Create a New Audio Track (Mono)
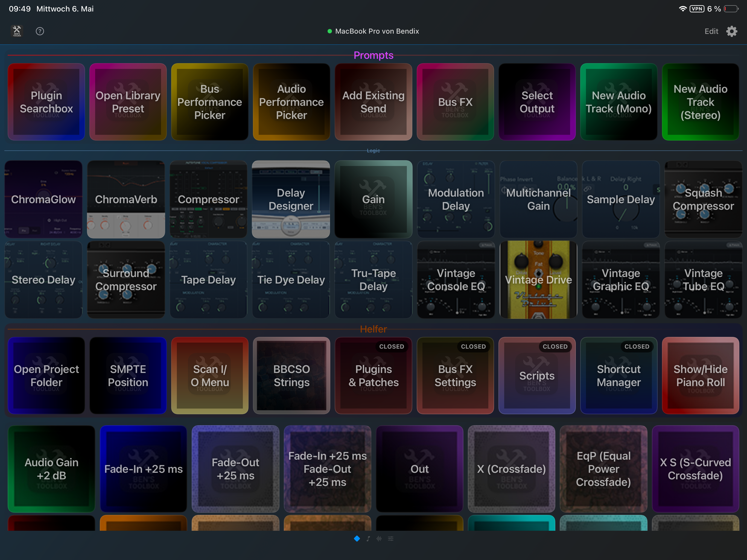 pos(619,102)
